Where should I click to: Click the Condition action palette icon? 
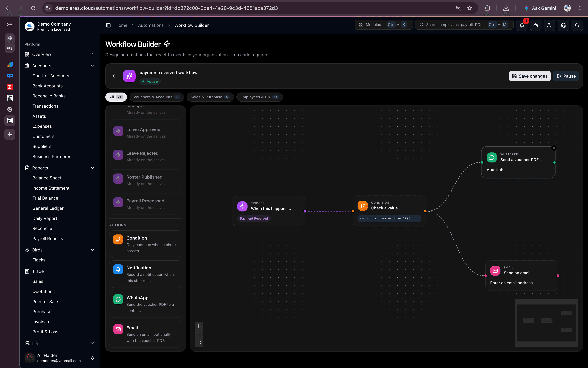[118, 240]
